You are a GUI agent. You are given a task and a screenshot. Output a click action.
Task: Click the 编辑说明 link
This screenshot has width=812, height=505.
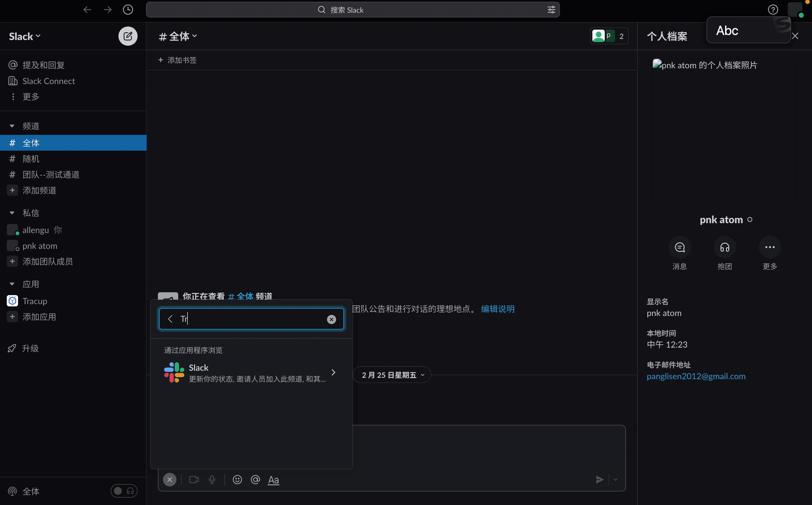pyautogui.click(x=497, y=309)
